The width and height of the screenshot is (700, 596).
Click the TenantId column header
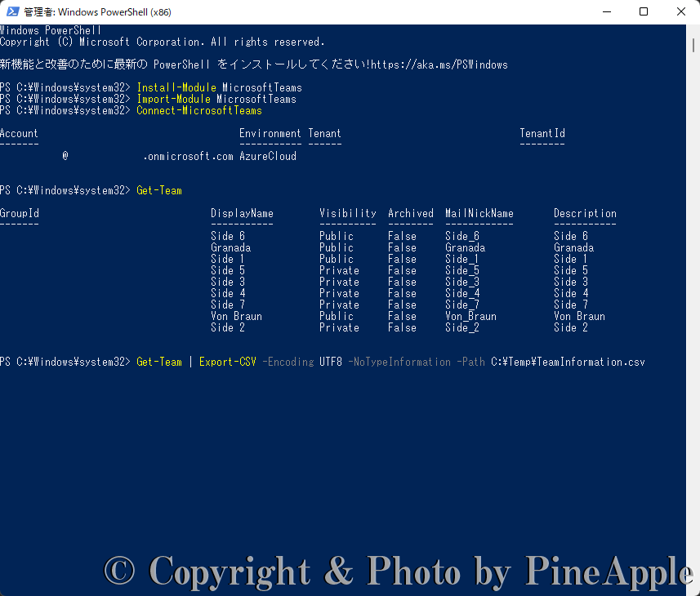542,134
